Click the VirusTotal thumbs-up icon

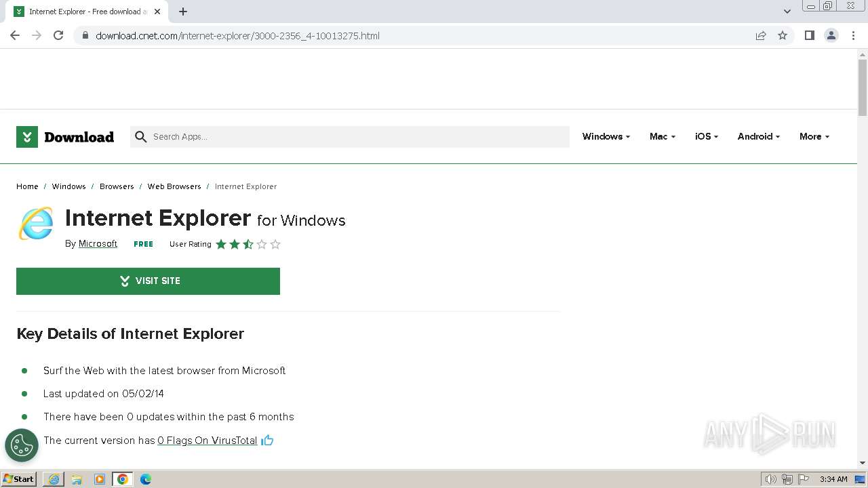267,440
